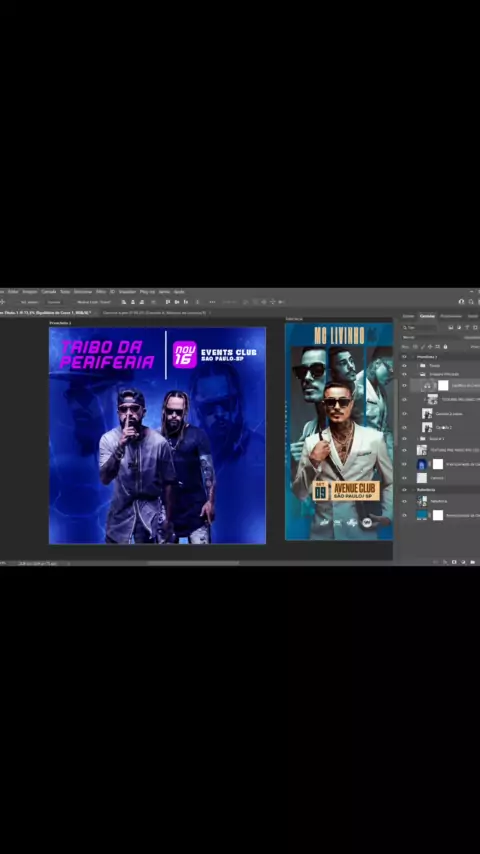Lock position icon in Layers panel
This screenshot has height=854, width=480.
(x=430, y=346)
